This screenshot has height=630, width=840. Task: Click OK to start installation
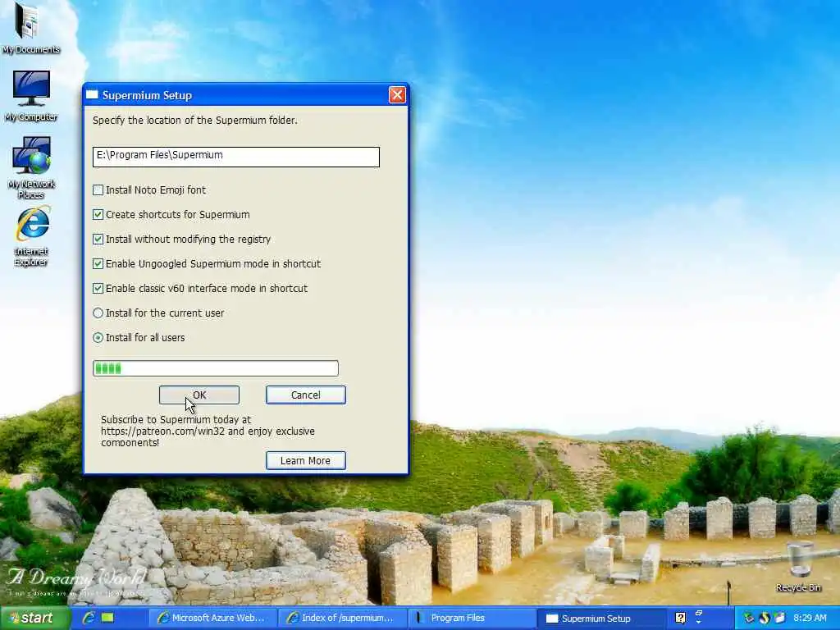pyautogui.click(x=199, y=395)
